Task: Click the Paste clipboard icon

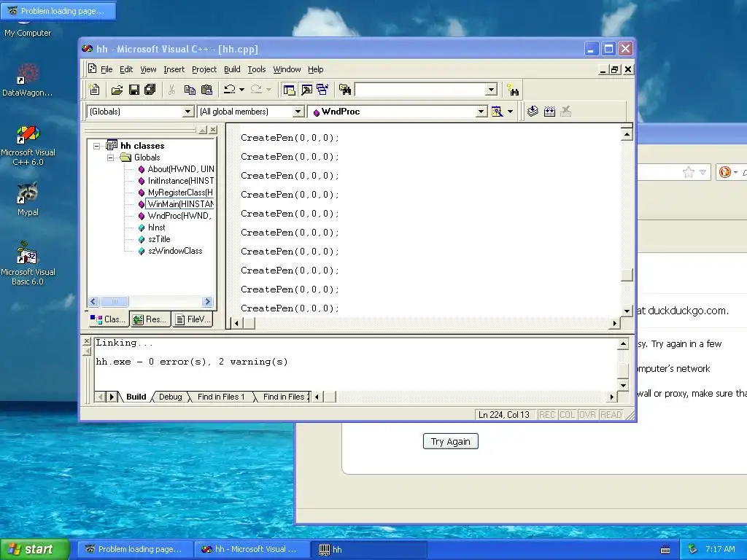Action: [x=206, y=90]
